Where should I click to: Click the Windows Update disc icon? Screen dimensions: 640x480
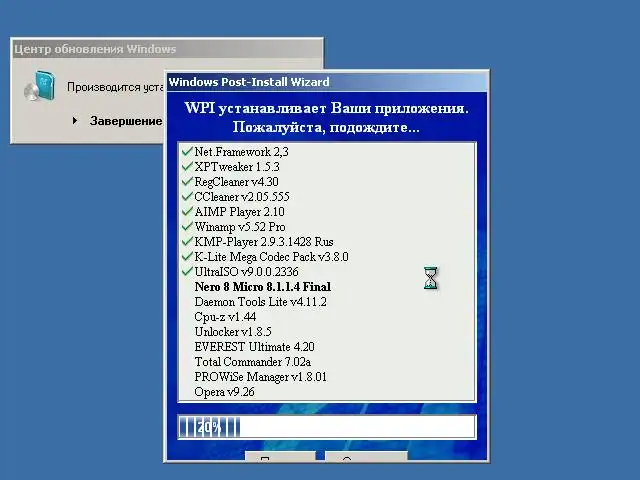[40, 86]
